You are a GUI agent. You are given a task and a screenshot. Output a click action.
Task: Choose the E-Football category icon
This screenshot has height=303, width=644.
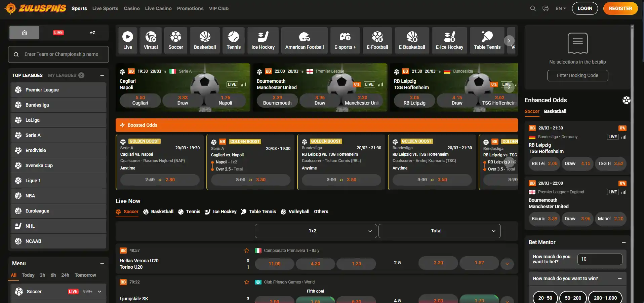pyautogui.click(x=377, y=40)
